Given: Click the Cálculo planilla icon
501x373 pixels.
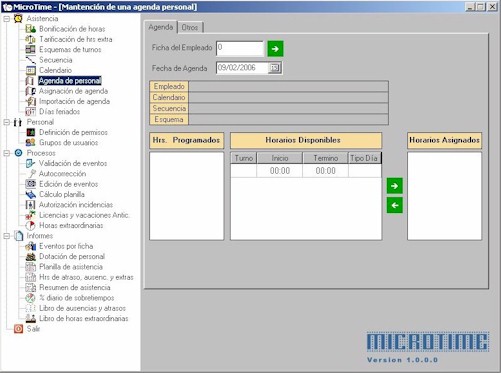Looking at the screenshot, I should (31, 194).
